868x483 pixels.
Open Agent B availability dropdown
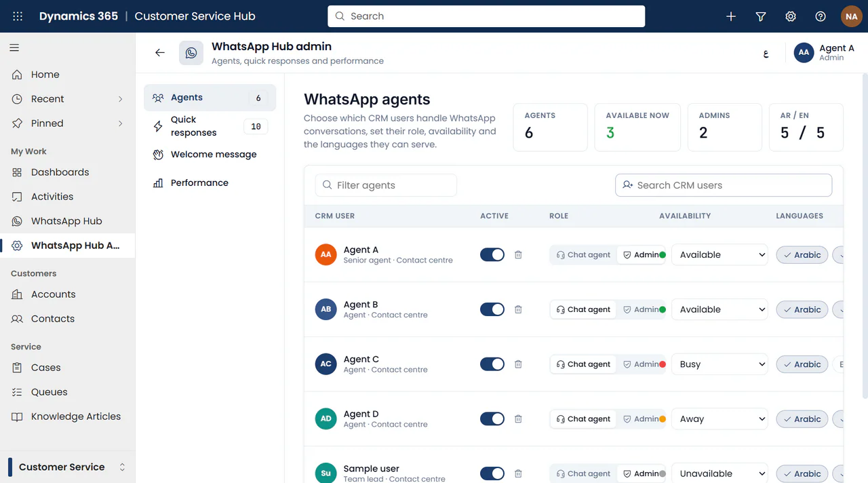click(x=719, y=309)
